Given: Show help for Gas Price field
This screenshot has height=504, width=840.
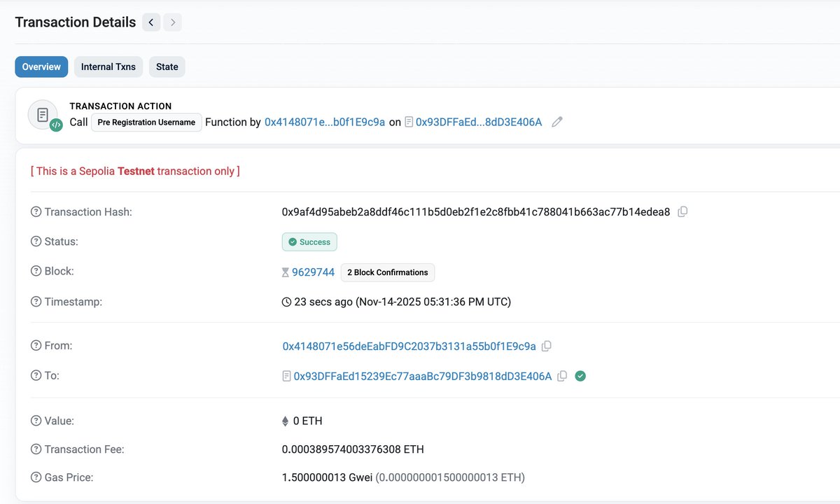Looking at the screenshot, I should pyautogui.click(x=36, y=477).
